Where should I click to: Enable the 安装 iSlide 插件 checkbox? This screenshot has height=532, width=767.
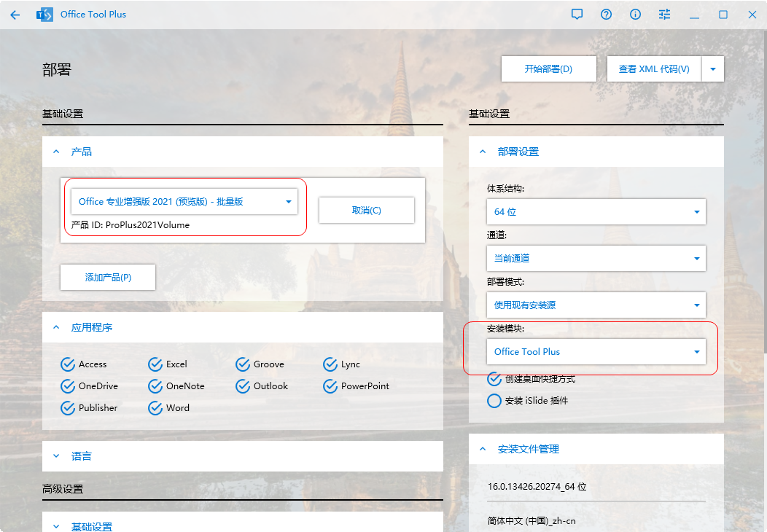(x=494, y=401)
